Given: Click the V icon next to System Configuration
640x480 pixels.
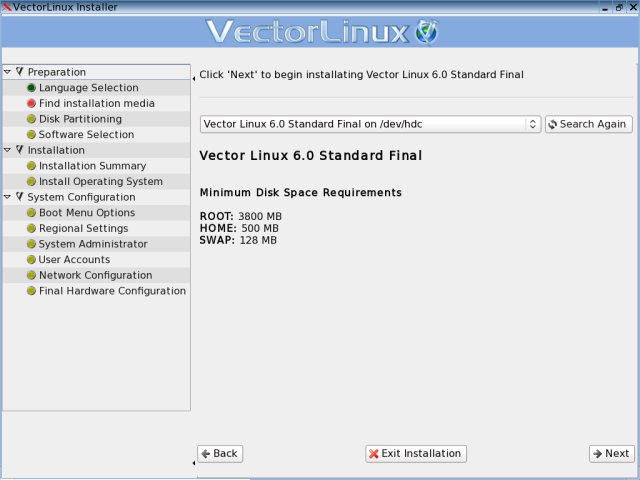Looking at the screenshot, I should [x=20, y=197].
